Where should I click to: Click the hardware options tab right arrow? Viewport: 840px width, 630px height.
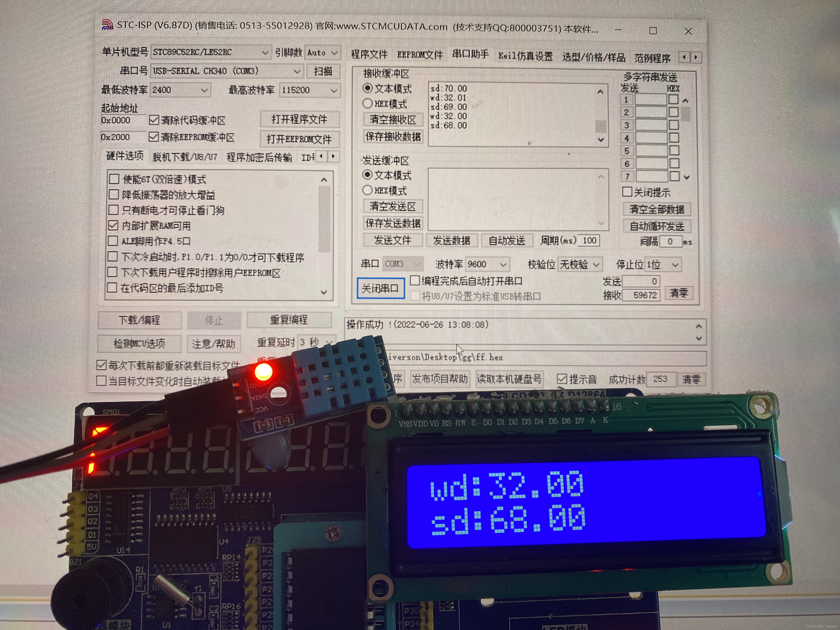point(333,156)
